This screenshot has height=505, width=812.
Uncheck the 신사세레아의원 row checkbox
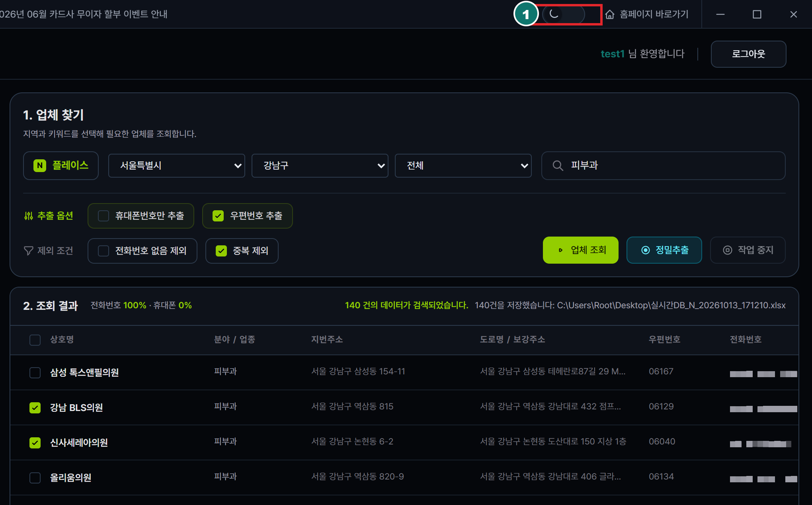pos(35,443)
